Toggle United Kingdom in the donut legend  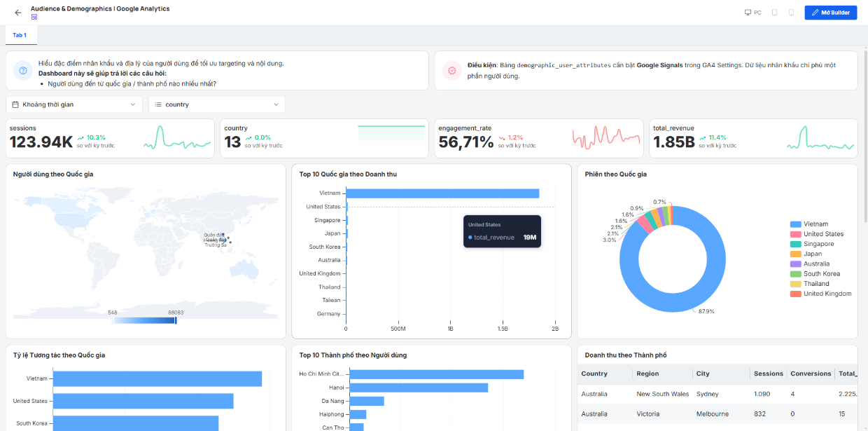point(820,294)
